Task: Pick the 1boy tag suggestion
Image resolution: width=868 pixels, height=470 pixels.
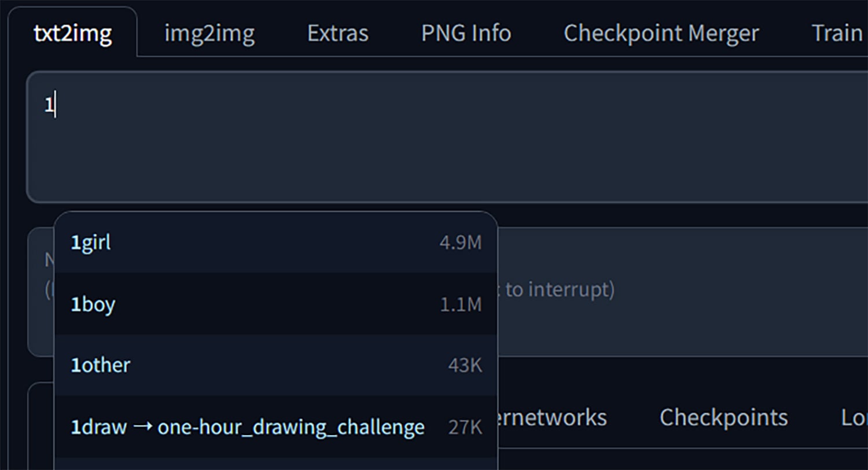Action: (x=275, y=304)
